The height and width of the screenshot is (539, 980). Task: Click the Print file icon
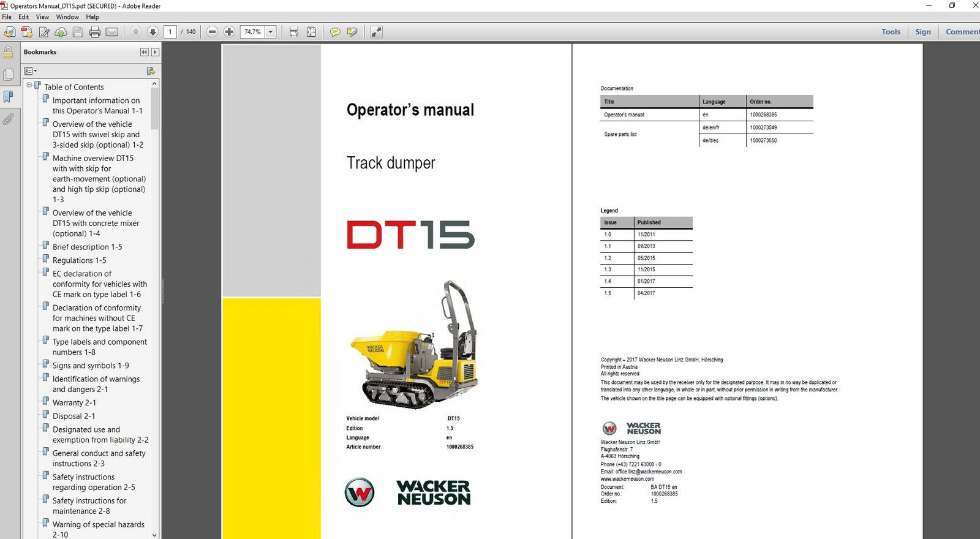pyautogui.click(x=95, y=32)
